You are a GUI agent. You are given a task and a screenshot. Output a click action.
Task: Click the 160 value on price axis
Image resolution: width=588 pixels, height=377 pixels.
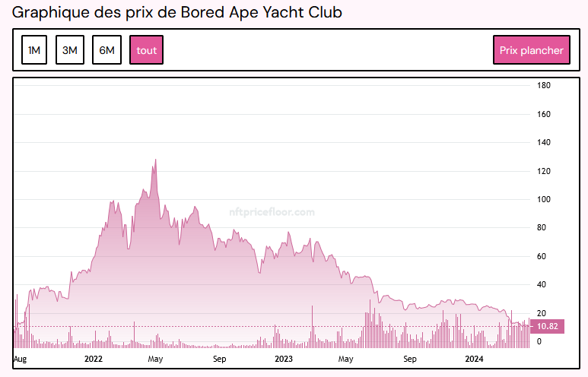(x=544, y=114)
